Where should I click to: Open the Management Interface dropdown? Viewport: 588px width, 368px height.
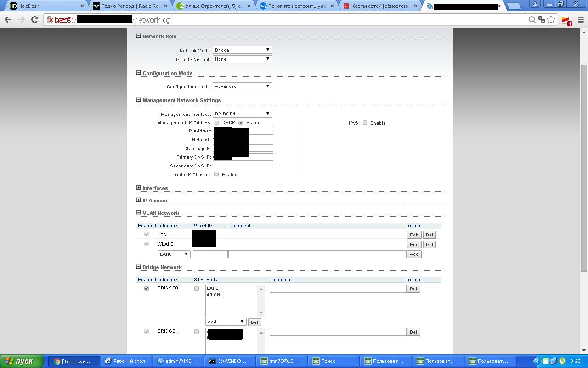(243, 114)
